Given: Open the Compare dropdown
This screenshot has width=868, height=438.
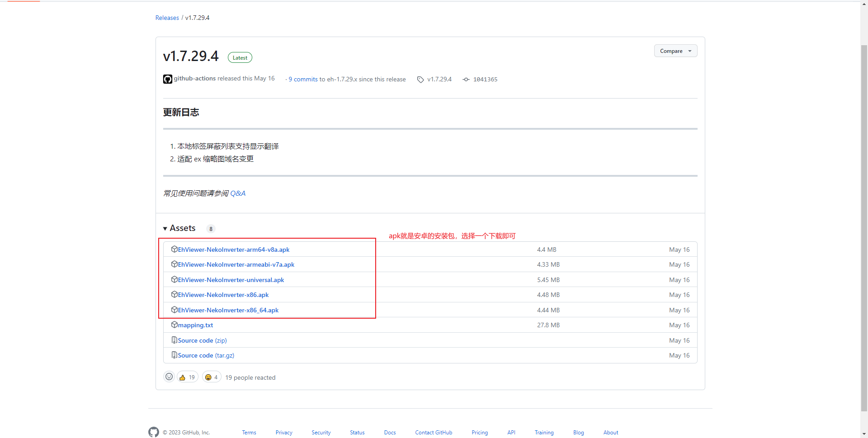Looking at the screenshot, I should click(675, 51).
